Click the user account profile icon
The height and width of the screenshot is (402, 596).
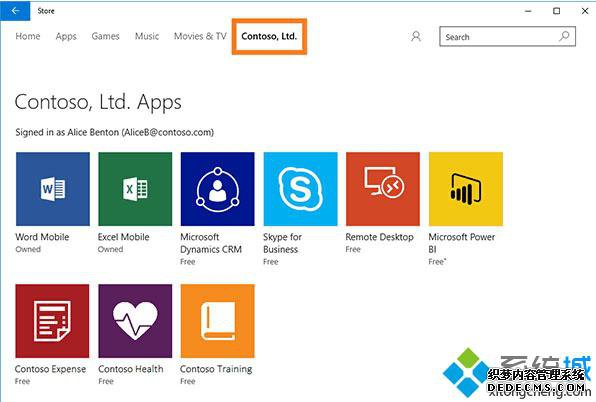[x=416, y=36]
